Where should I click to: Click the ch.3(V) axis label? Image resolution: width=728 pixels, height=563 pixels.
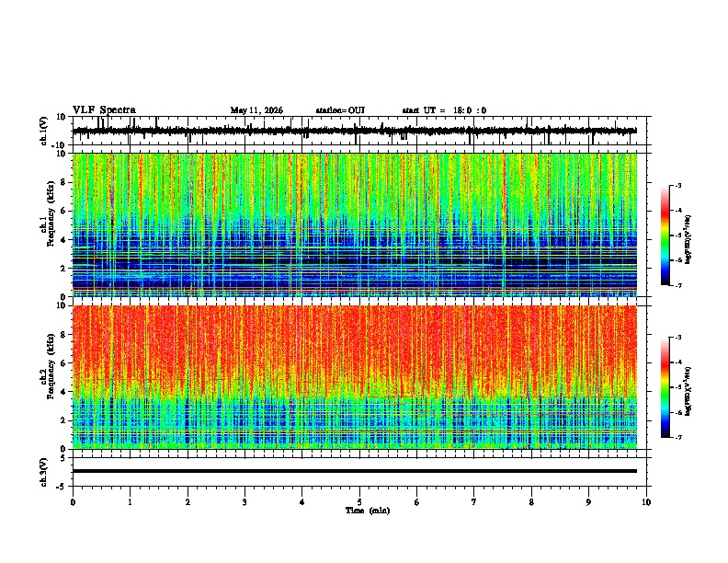44,472
